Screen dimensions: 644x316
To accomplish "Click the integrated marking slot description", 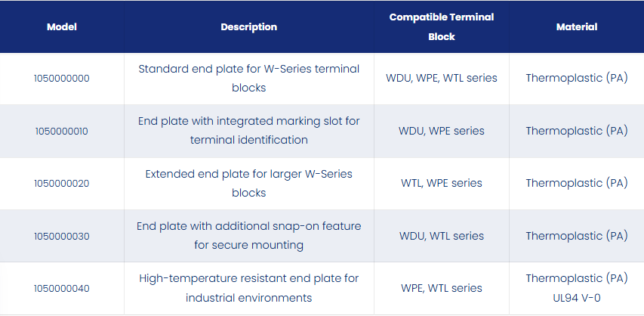I will coord(249,131).
